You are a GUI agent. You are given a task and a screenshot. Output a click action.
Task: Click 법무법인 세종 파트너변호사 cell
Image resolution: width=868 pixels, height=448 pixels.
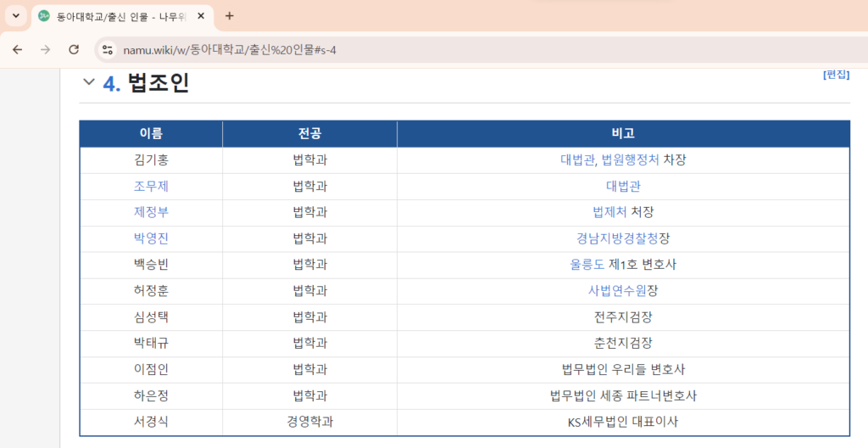click(623, 396)
